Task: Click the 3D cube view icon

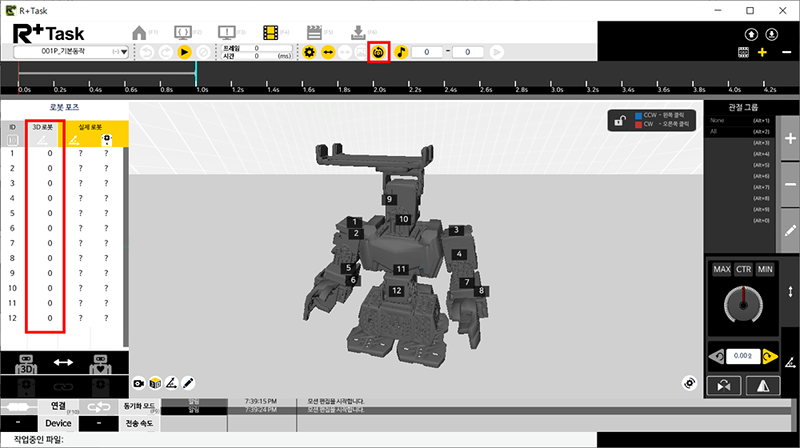Action: pyautogui.click(x=155, y=383)
